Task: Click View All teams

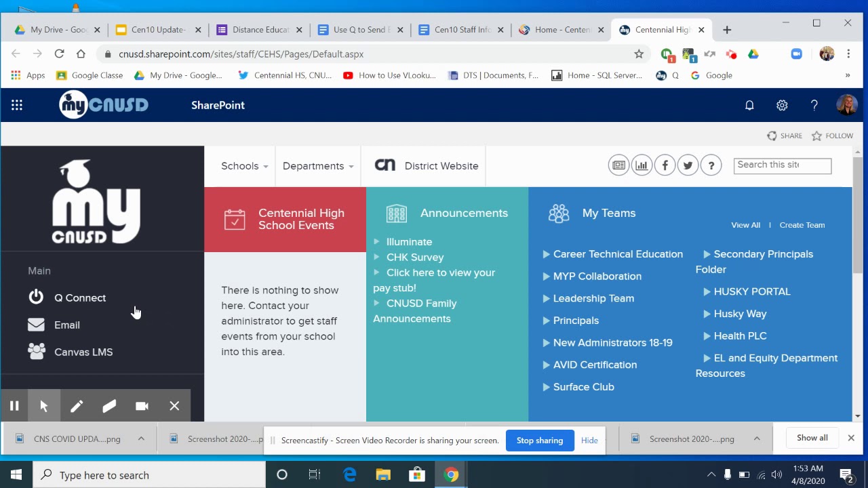Action: [745, 225]
